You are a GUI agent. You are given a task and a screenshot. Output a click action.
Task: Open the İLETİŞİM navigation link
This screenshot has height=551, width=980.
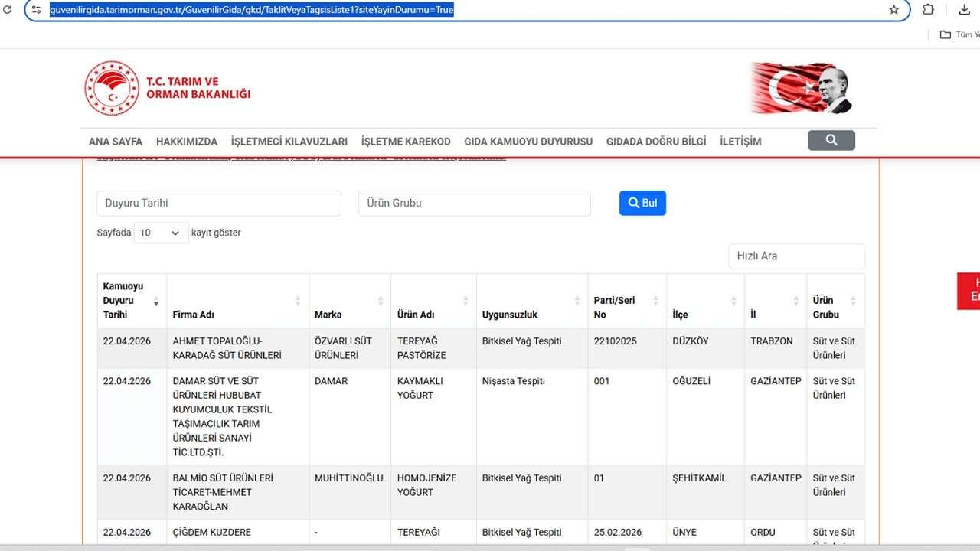pyautogui.click(x=740, y=142)
